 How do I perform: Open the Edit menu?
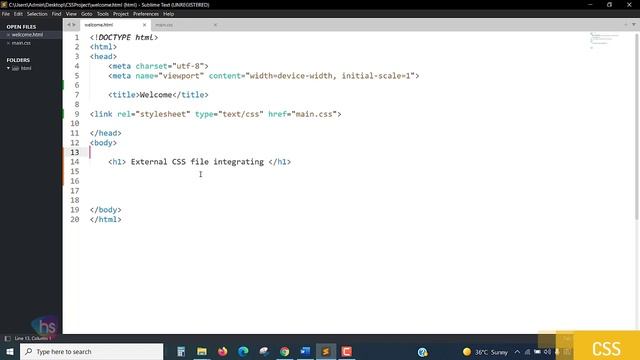coord(18,14)
